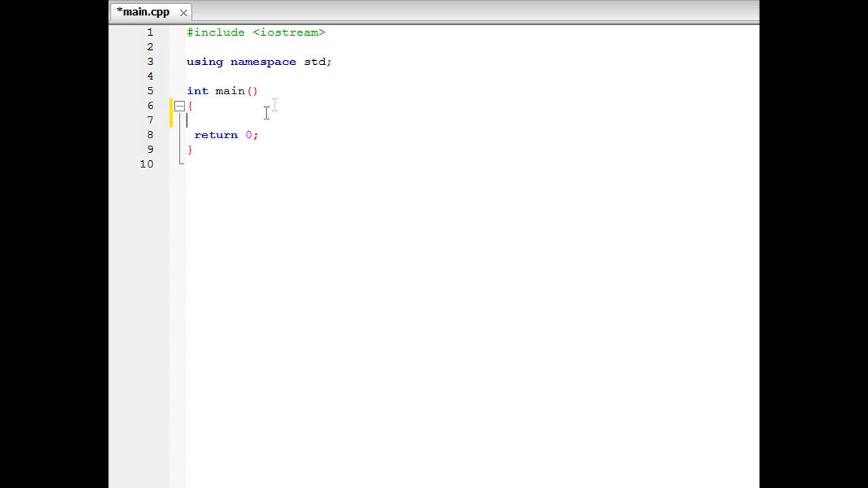The height and width of the screenshot is (488, 868).
Task: Click the '#include <iostream>' line
Action: 256,32
